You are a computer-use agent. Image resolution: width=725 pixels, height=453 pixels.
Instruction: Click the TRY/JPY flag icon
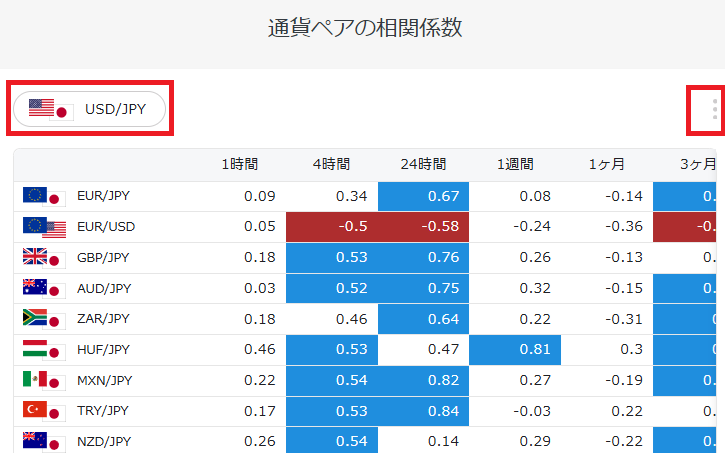click(44, 411)
